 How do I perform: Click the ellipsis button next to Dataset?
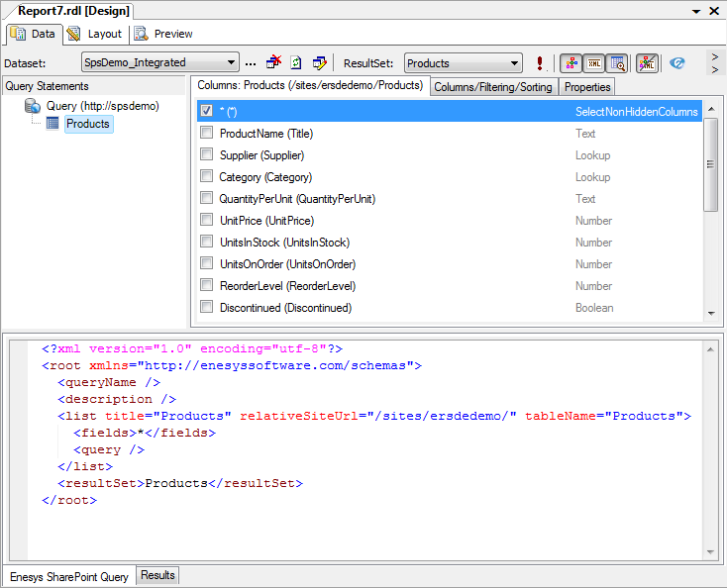251,63
